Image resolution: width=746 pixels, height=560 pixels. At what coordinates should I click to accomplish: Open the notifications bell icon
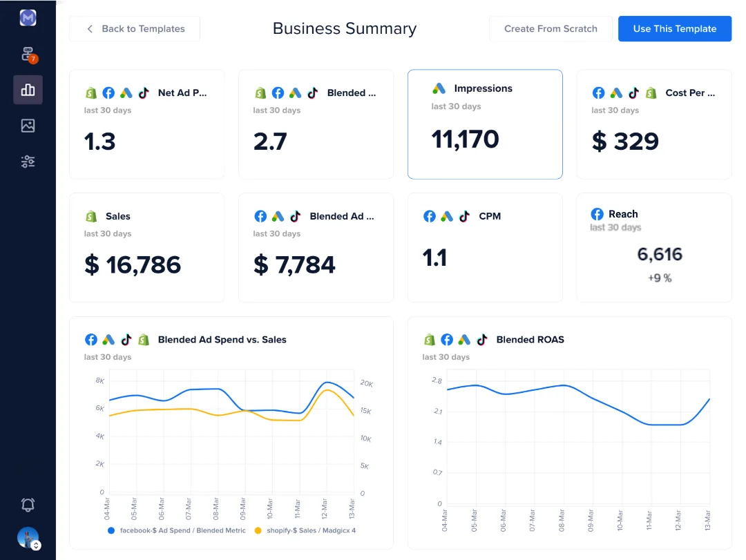point(28,504)
